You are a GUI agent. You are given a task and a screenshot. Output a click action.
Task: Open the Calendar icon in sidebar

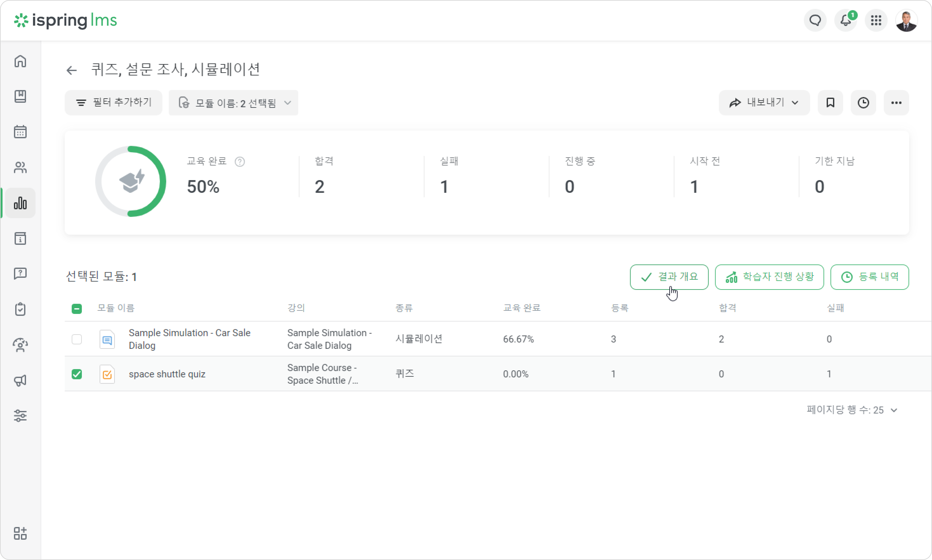(x=20, y=132)
